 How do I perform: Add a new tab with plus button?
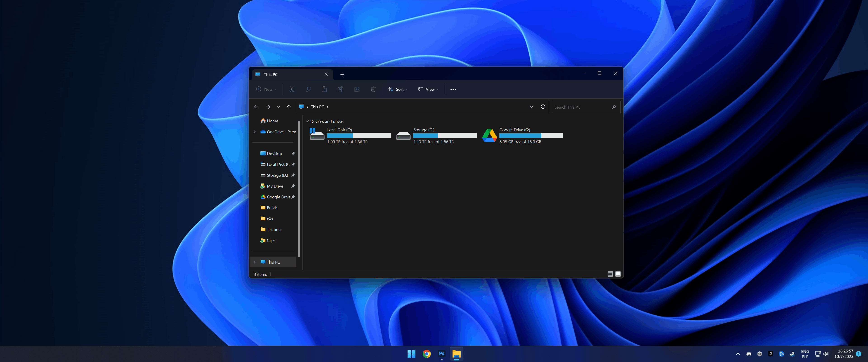click(x=342, y=75)
